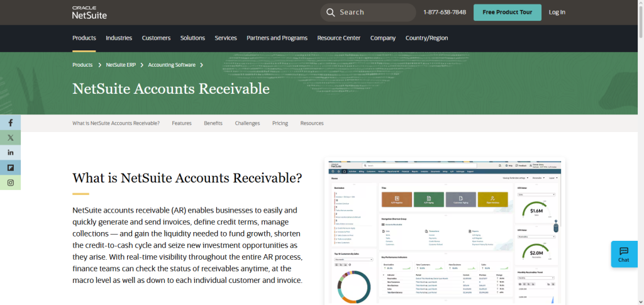The width and height of the screenshot is (644, 305).
Task: Click chevron after Accounting Software breadcrumb
Action: point(202,65)
